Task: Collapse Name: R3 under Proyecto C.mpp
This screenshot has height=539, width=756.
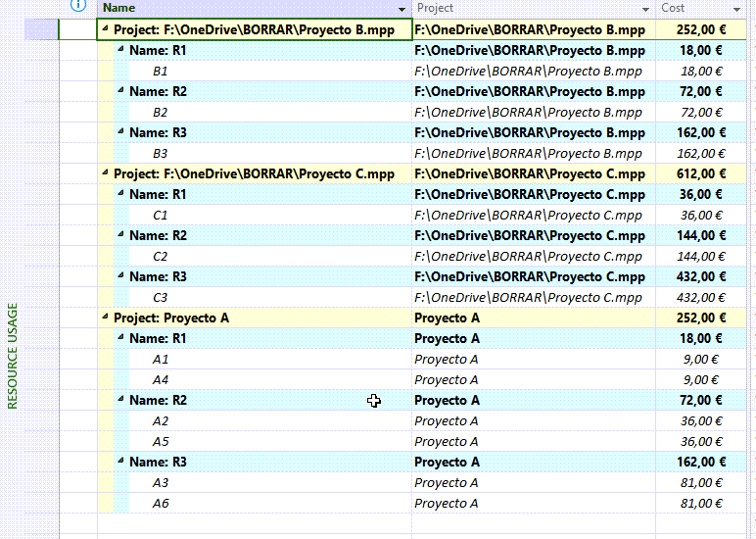Action: tap(121, 275)
